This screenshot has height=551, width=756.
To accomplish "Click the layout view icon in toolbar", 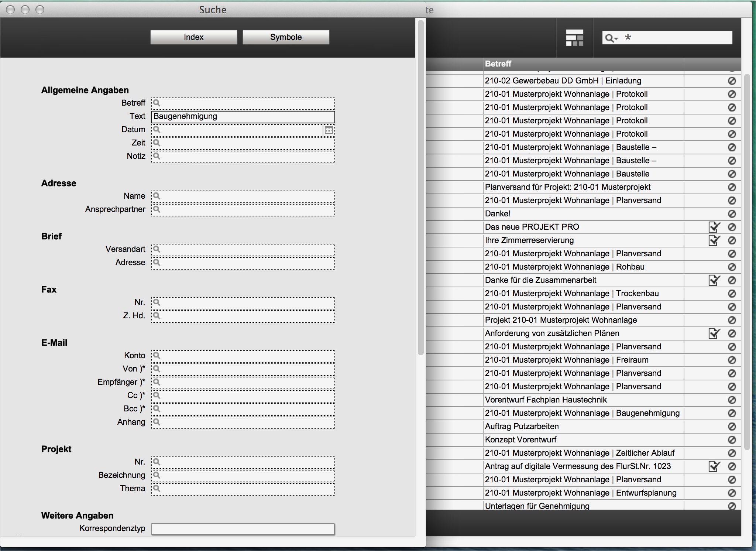I will (x=574, y=38).
